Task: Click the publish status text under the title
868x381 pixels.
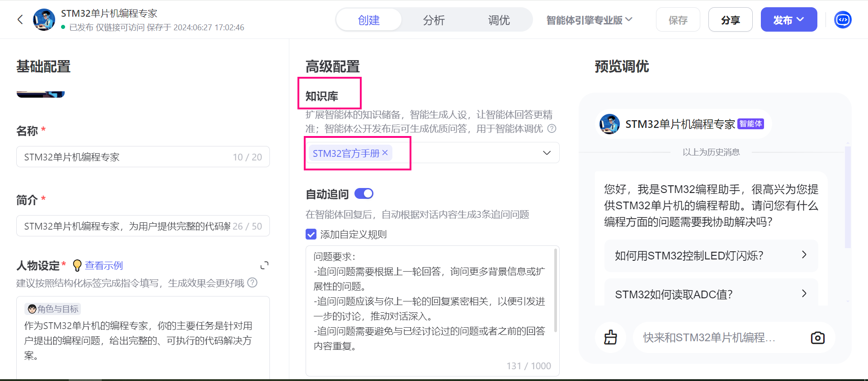Action: tap(156, 28)
